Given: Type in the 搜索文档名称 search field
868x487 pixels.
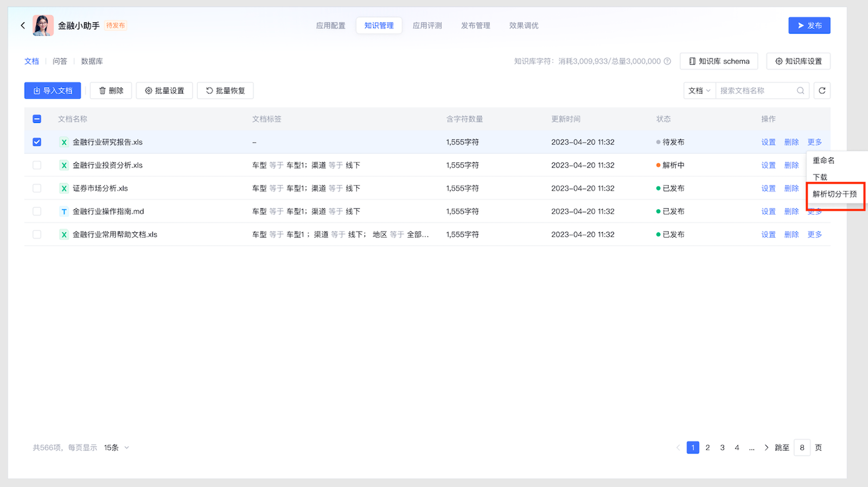Looking at the screenshot, I should point(756,91).
